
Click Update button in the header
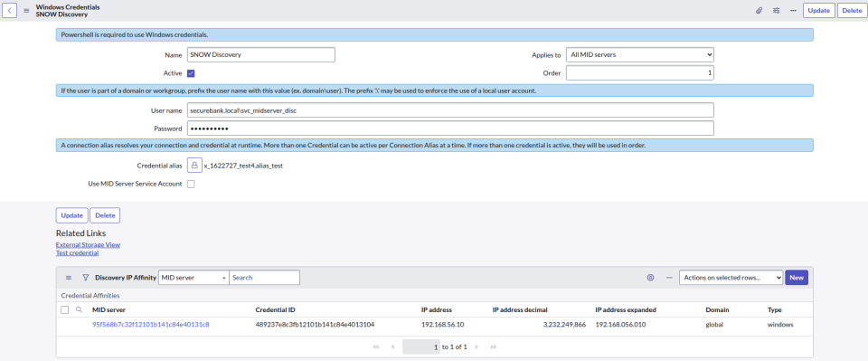(819, 11)
